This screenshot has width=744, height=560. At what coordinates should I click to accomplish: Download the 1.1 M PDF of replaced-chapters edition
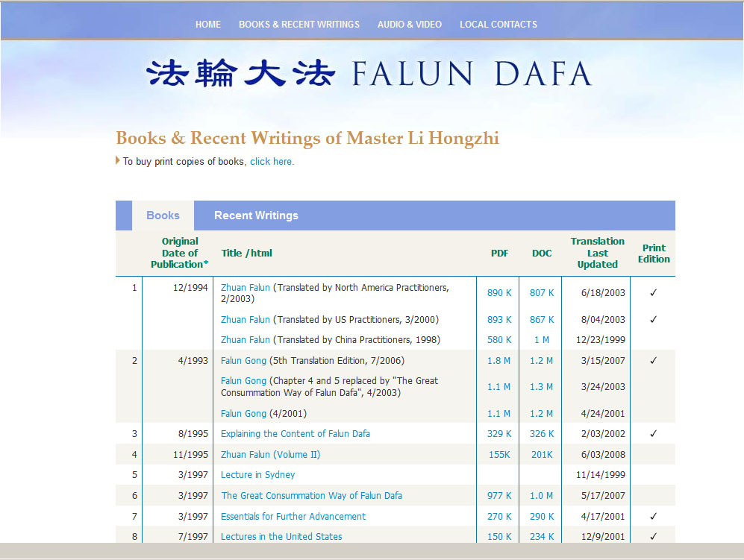tap(498, 386)
